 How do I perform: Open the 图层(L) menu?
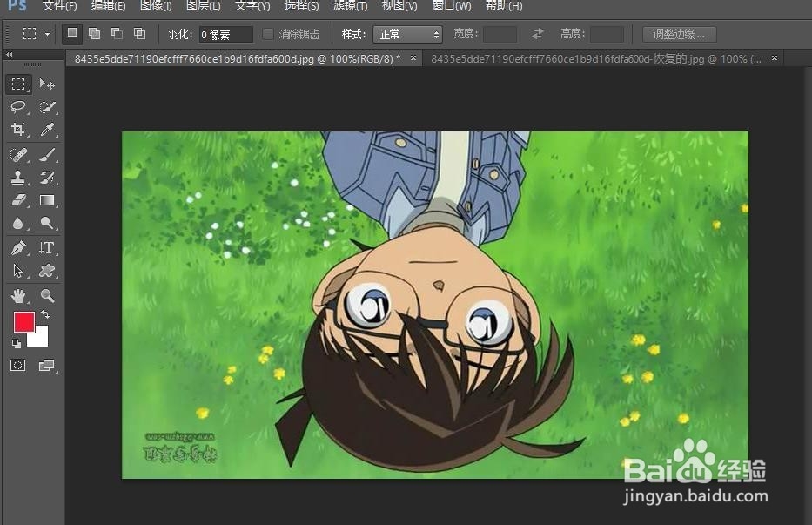coord(203,6)
